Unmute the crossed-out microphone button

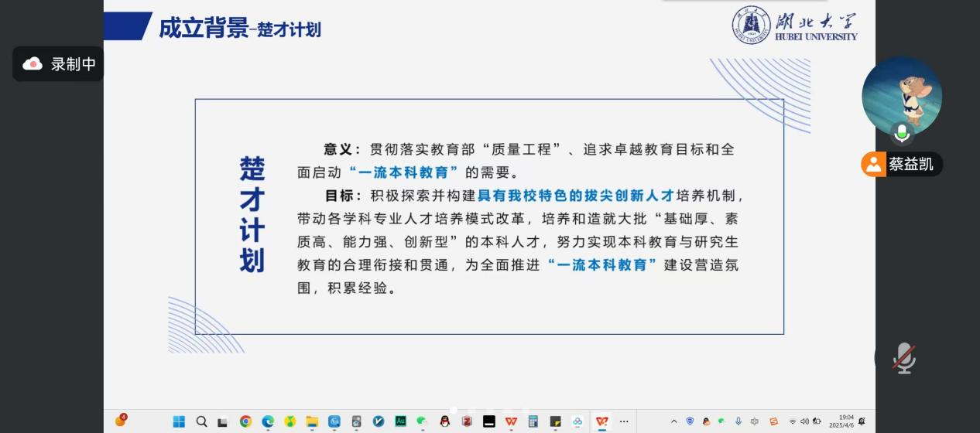tap(903, 358)
